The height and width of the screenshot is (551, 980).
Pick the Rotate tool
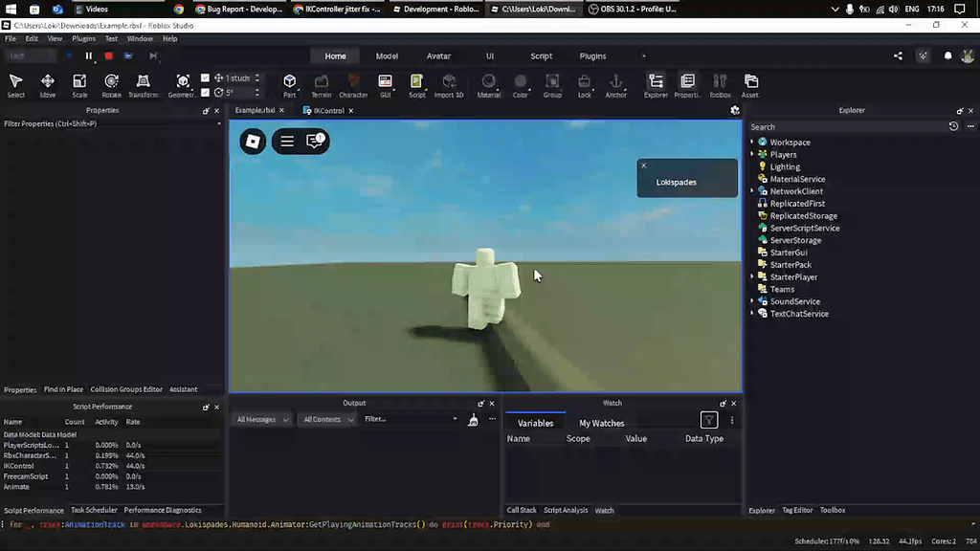point(111,85)
